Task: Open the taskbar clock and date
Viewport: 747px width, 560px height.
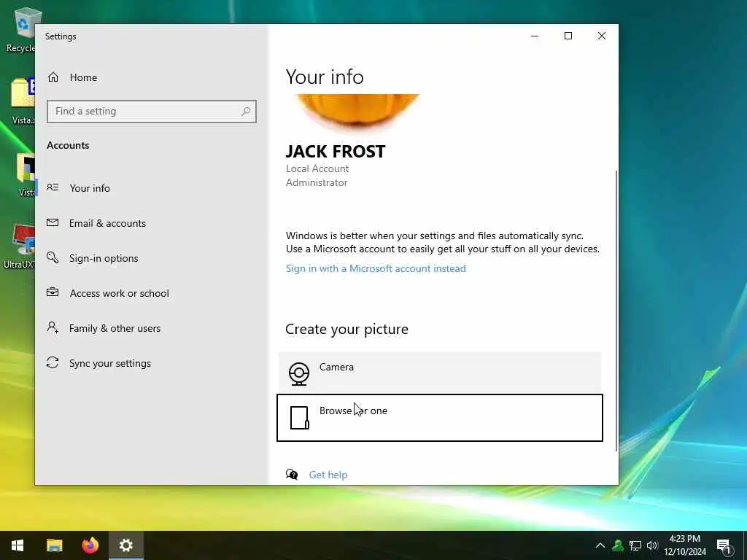Action: pyautogui.click(x=685, y=545)
